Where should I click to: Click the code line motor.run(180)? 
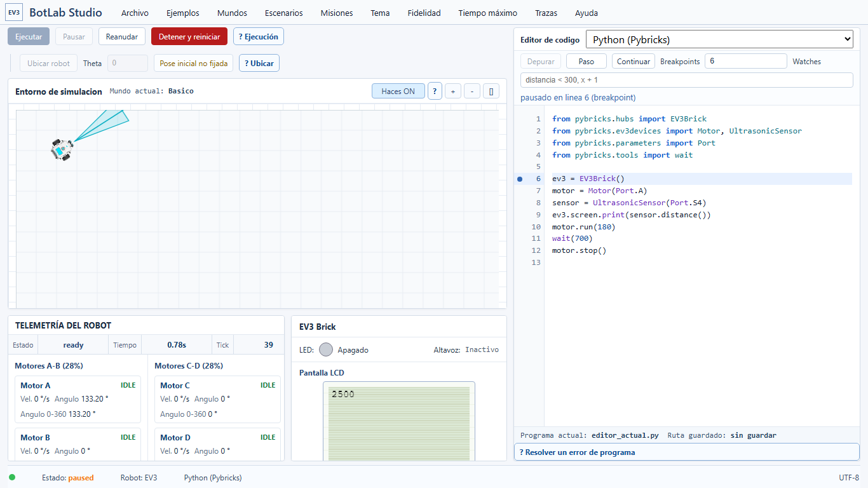coord(584,227)
